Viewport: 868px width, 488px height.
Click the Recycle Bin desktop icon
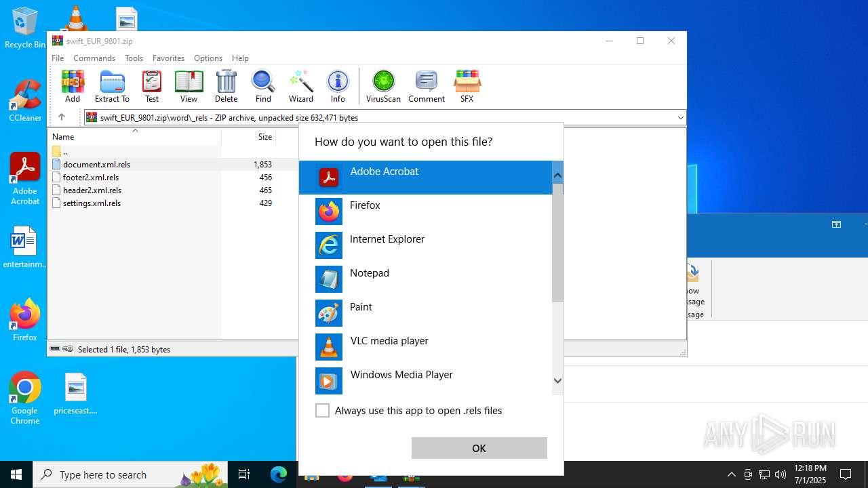click(24, 28)
